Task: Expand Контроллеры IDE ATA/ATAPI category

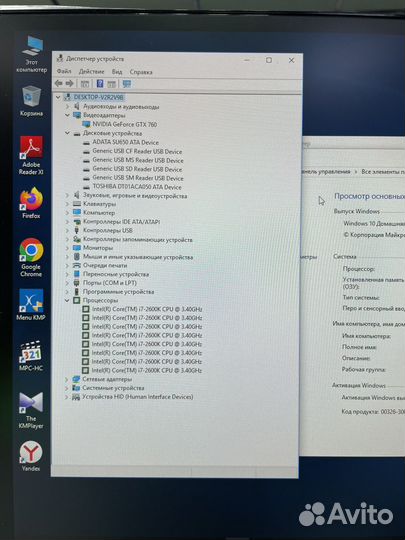Action: [68, 222]
